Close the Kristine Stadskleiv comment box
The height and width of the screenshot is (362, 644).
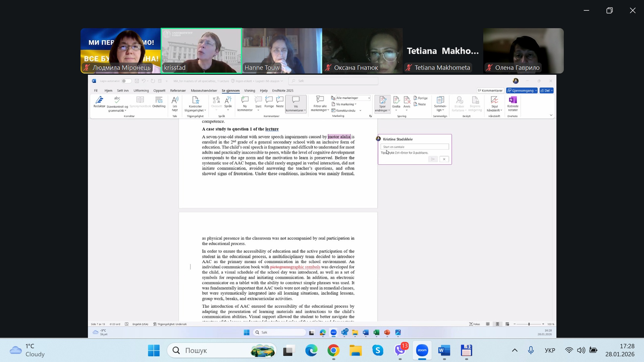click(x=444, y=159)
